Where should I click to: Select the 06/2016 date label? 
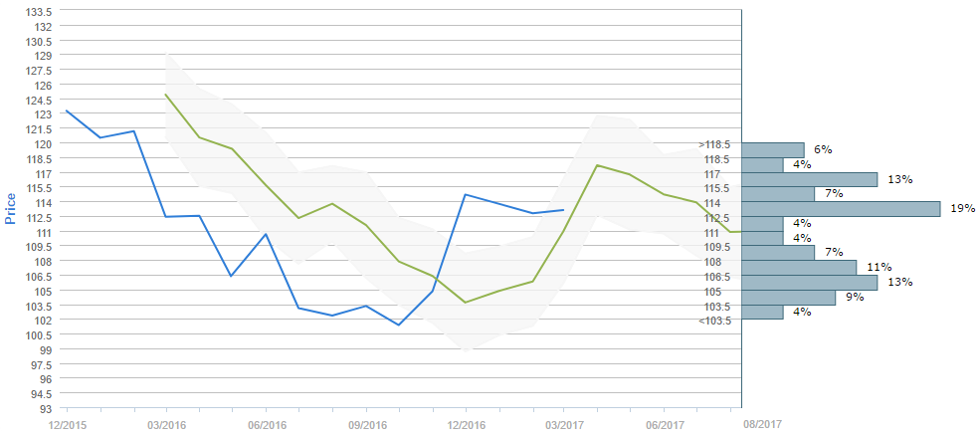(266, 424)
